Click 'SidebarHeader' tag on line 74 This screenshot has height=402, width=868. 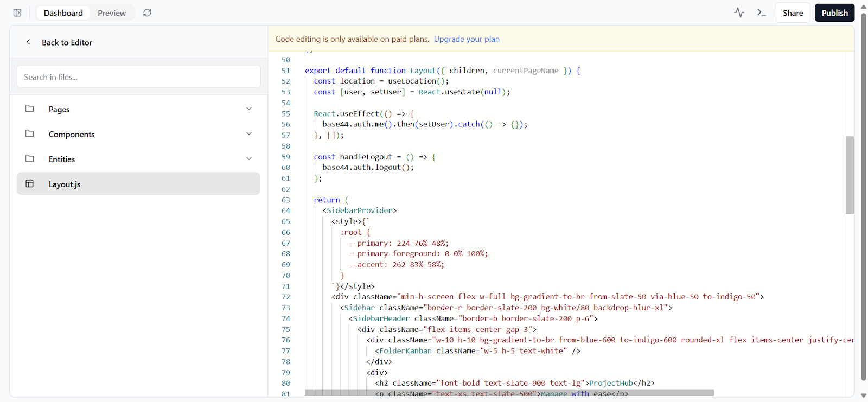click(381, 318)
